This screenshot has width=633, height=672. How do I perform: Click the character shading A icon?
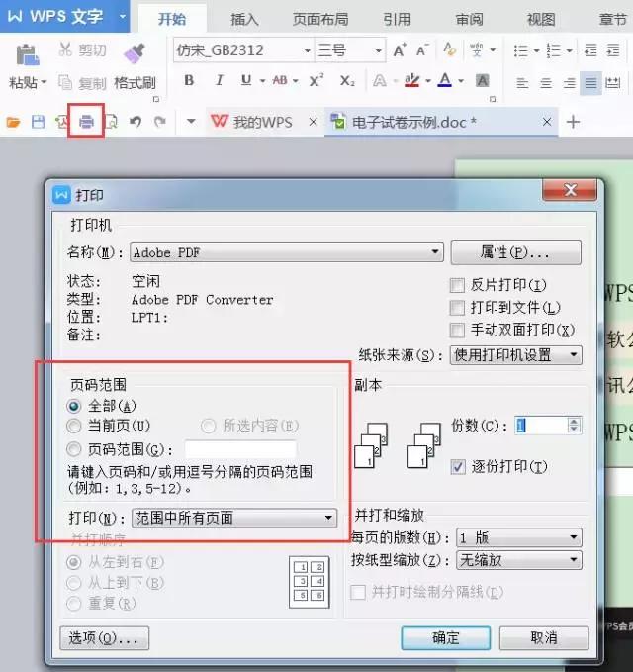tap(483, 80)
